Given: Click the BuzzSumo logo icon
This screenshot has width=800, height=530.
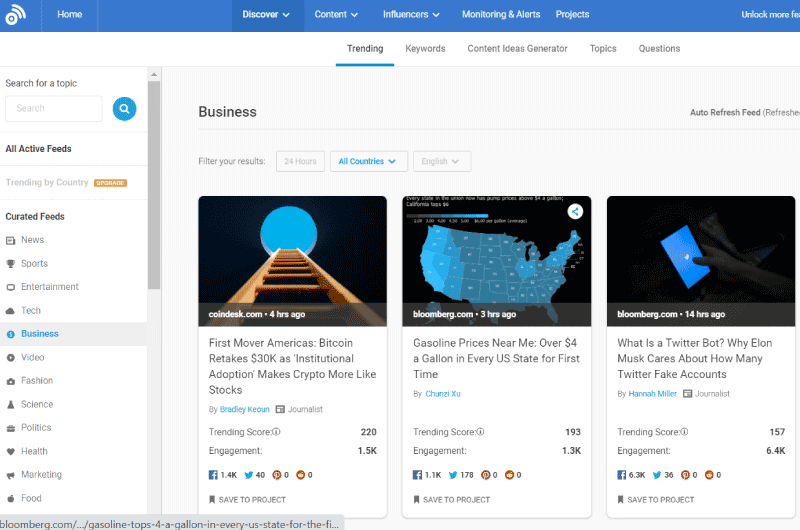Looking at the screenshot, I should 15,15.
